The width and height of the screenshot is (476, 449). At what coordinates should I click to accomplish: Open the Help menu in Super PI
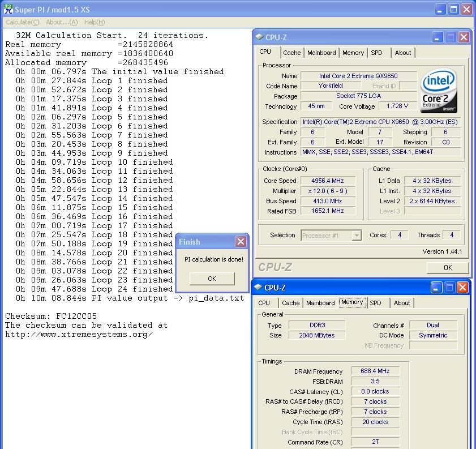[95, 22]
